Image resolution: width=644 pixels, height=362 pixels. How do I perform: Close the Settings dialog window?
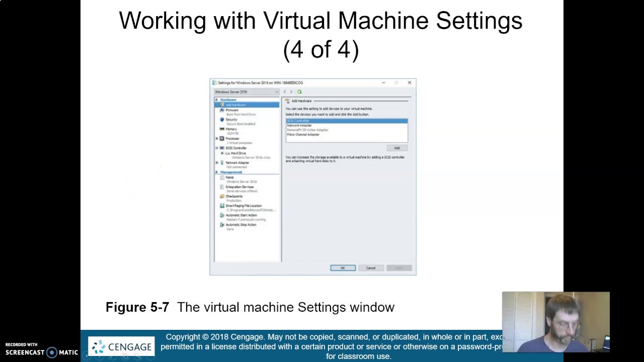pos(409,82)
